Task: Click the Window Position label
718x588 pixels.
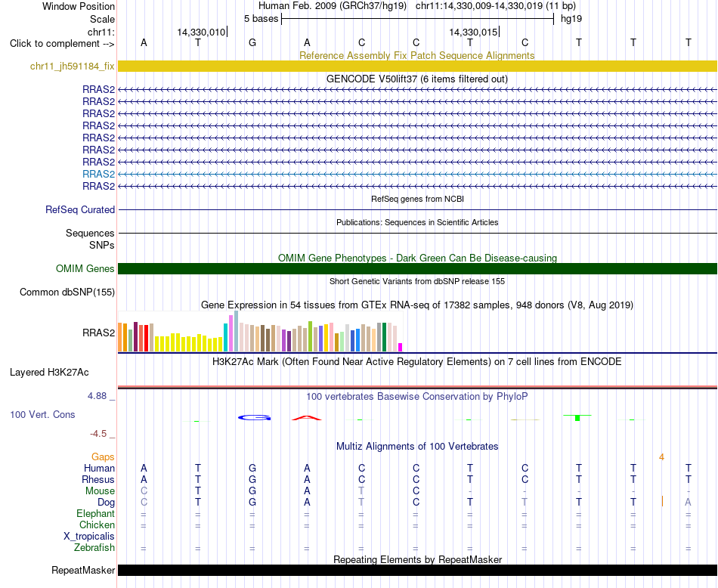Action: click(79, 6)
